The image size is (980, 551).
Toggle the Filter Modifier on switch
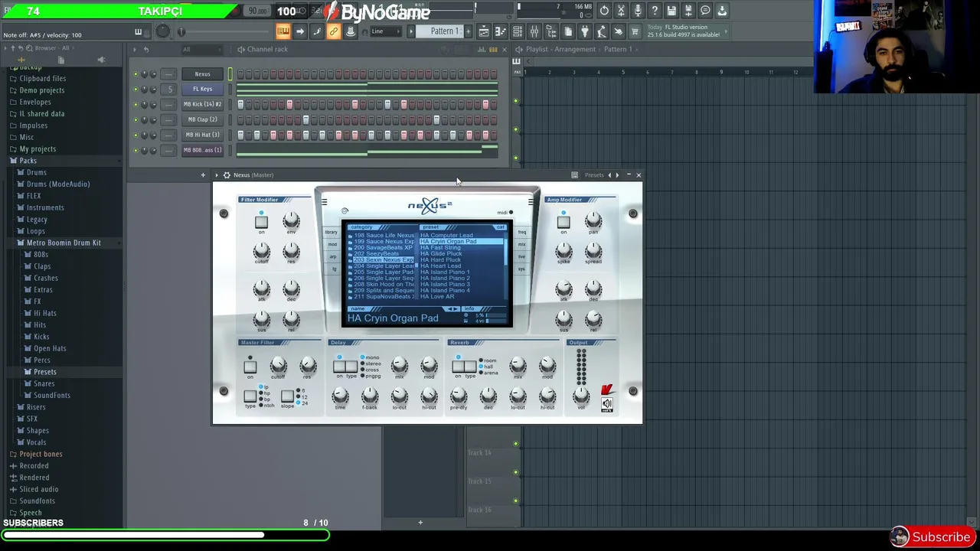tap(261, 222)
